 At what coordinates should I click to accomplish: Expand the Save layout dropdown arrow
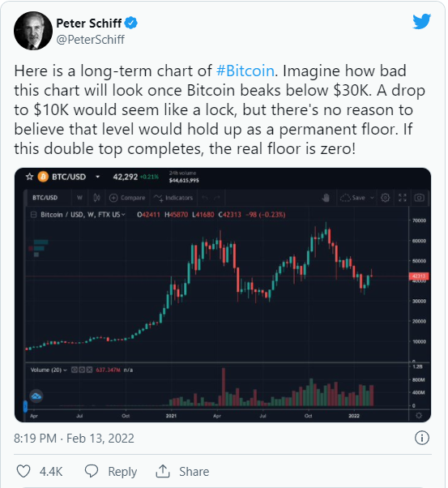[x=372, y=198]
